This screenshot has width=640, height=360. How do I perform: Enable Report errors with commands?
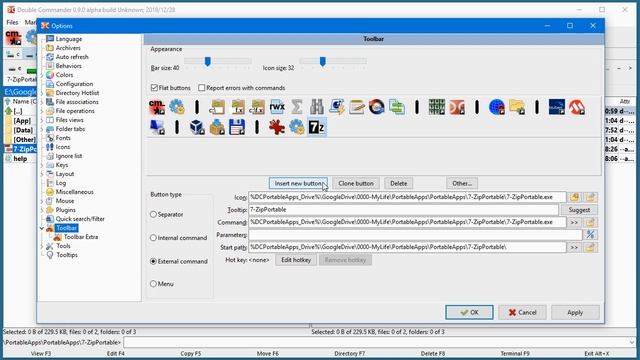(x=201, y=88)
